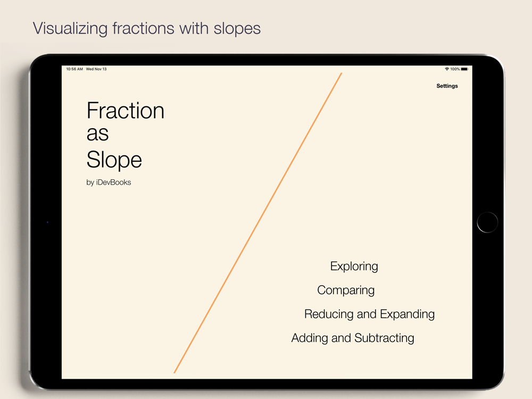Tap the word Slope in the title
This screenshot has width=532, height=399.
tap(114, 160)
